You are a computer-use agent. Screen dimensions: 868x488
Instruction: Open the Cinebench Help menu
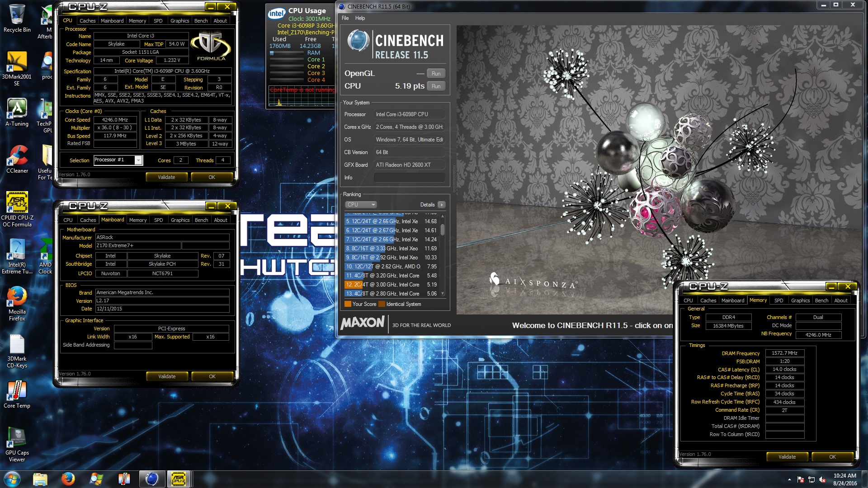click(x=360, y=18)
